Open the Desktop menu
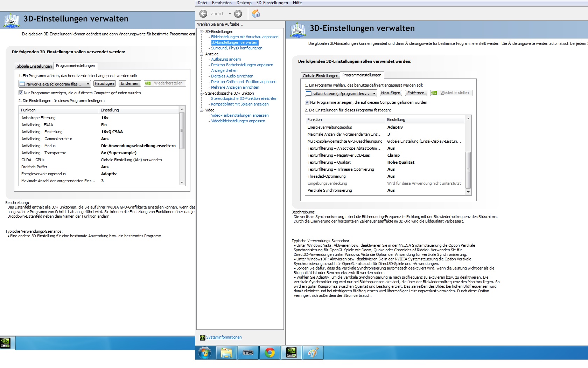 point(244,3)
